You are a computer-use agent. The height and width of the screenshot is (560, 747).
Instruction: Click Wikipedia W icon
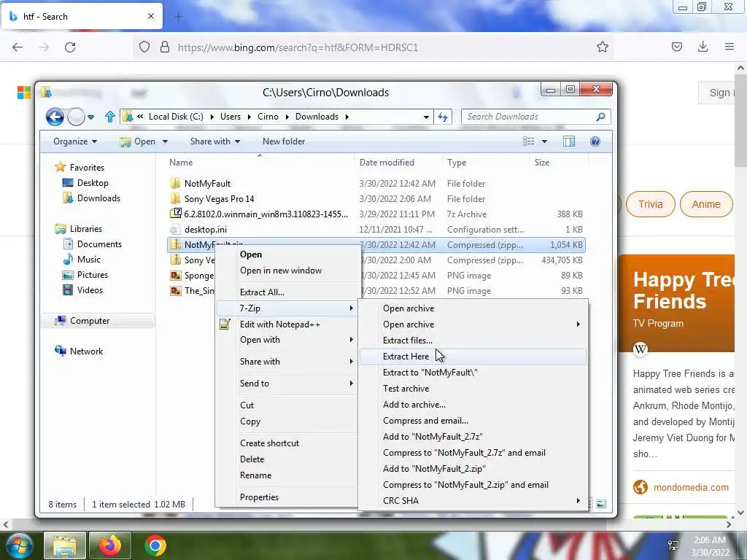[x=640, y=349]
